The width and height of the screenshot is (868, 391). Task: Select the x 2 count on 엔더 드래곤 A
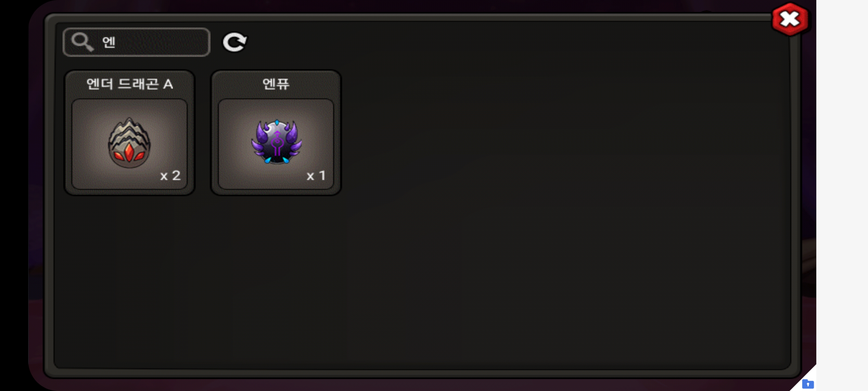pyautogui.click(x=170, y=175)
